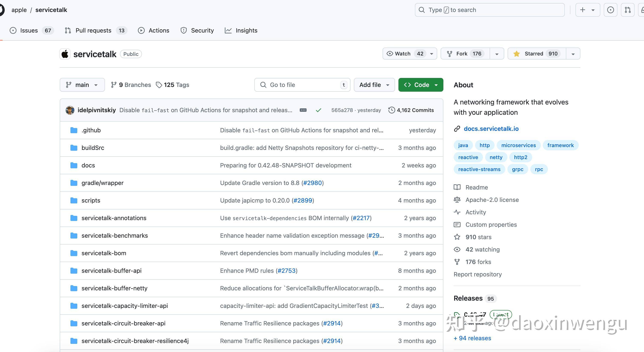Viewport: 644px width, 352px height.
Task: Click folder icon for servicetalk-annotations
Action: coord(74,218)
